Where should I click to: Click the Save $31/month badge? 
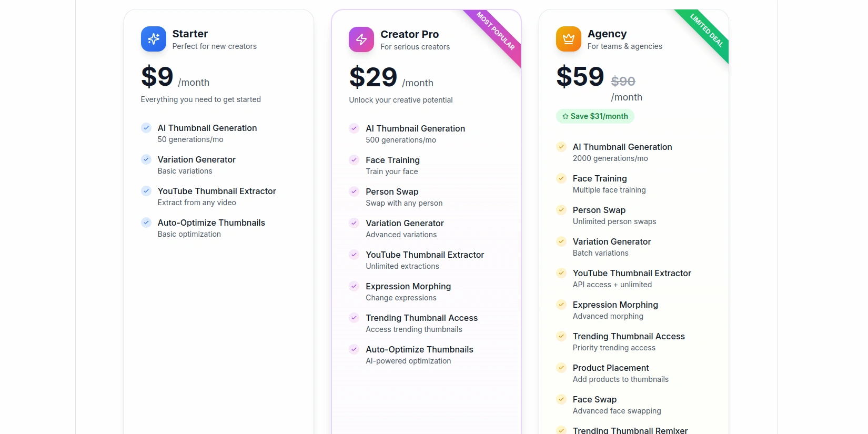595,116
